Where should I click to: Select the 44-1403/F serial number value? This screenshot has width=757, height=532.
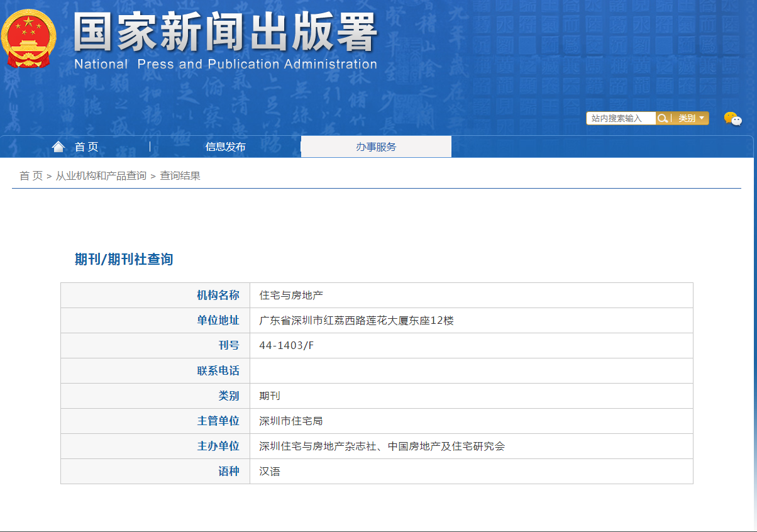pos(286,346)
